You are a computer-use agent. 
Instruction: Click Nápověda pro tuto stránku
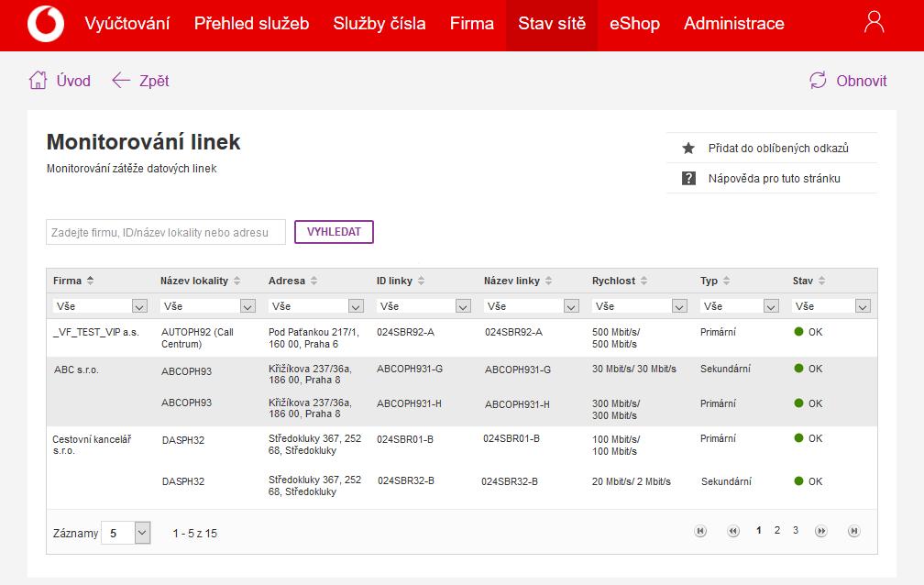tap(775, 178)
